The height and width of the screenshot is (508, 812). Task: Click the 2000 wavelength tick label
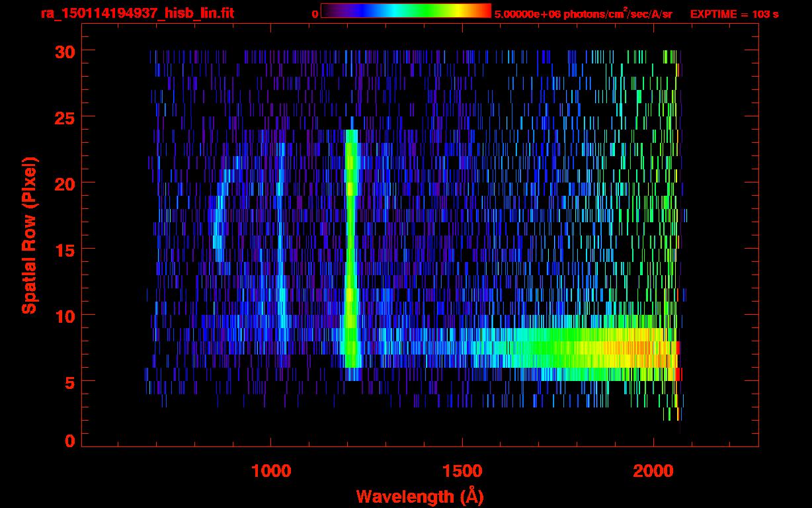653,471
